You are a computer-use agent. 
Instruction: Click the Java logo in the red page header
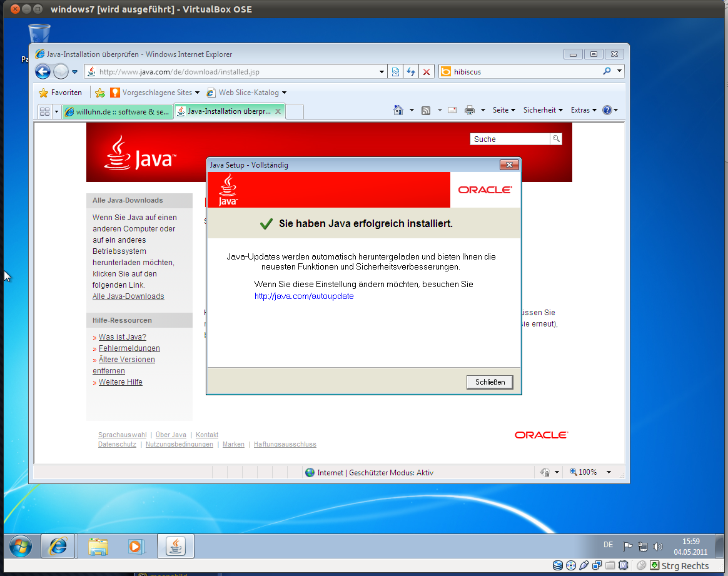[139, 153]
